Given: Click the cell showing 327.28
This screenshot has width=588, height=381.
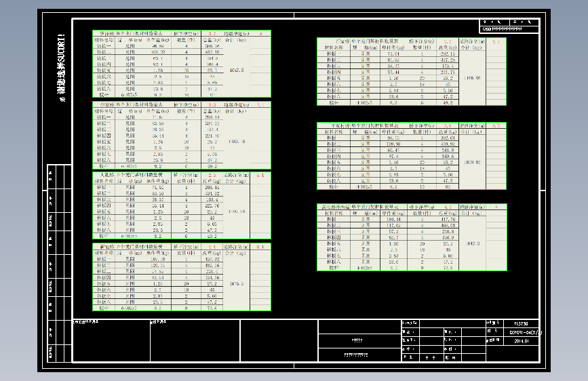Looking at the screenshot, I should (448, 60).
